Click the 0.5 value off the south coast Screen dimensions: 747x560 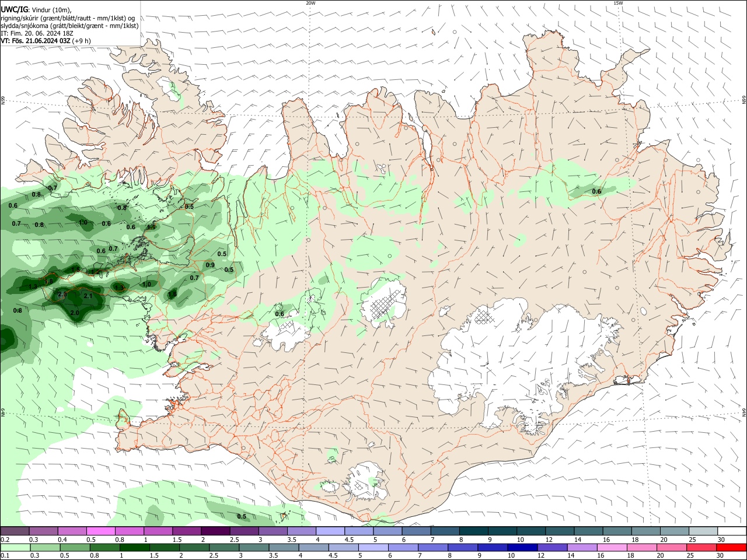click(242, 516)
